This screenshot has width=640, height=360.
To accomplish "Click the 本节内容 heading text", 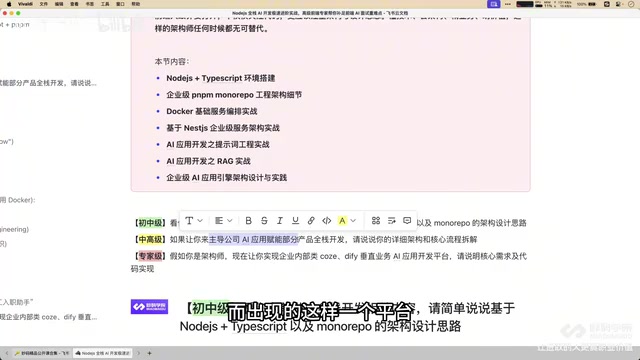I will click(171, 62).
